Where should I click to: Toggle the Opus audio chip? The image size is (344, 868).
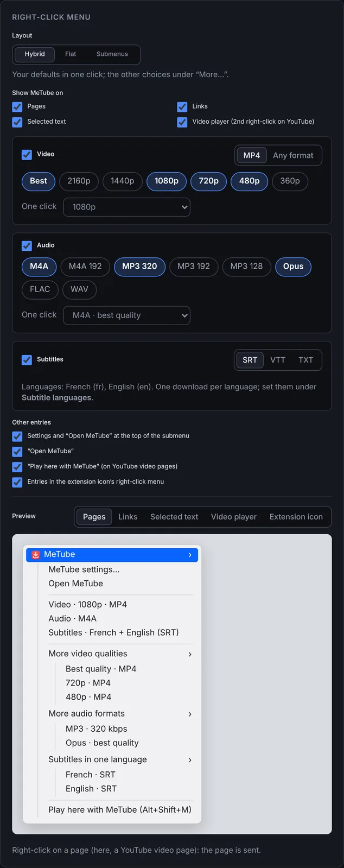pos(293,267)
